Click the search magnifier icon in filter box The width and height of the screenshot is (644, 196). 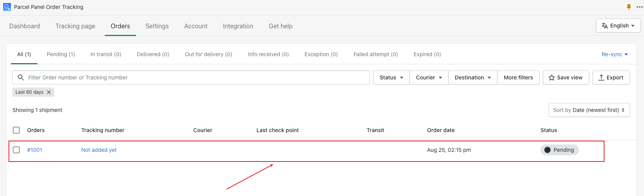pyautogui.click(x=21, y=77)
